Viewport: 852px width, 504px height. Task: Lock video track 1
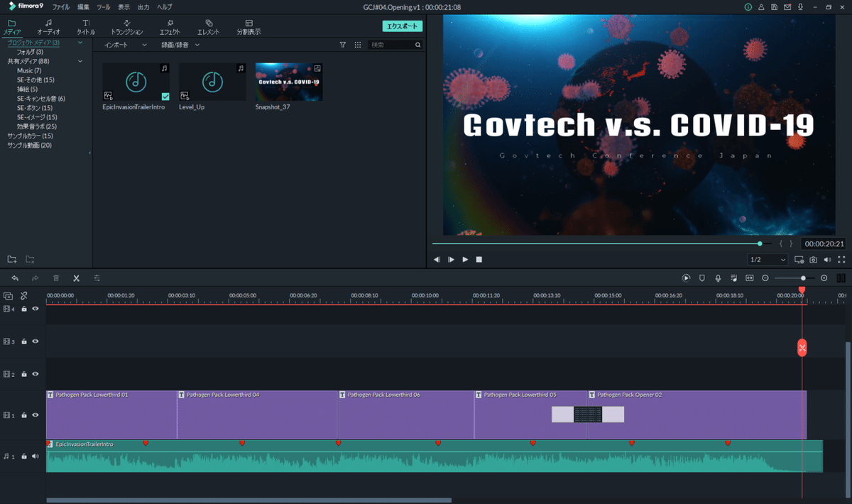(24, 415)
